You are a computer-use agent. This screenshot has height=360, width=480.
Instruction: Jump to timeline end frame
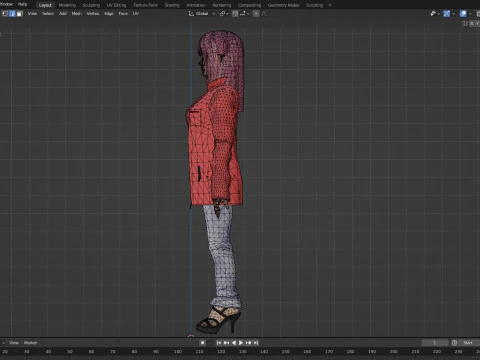click(256, 343)
